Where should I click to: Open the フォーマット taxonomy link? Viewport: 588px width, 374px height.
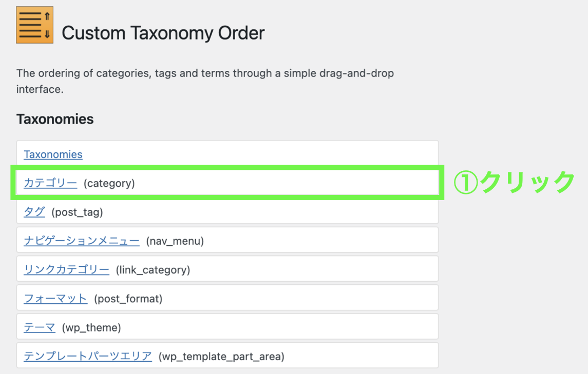tap(55, 298)
